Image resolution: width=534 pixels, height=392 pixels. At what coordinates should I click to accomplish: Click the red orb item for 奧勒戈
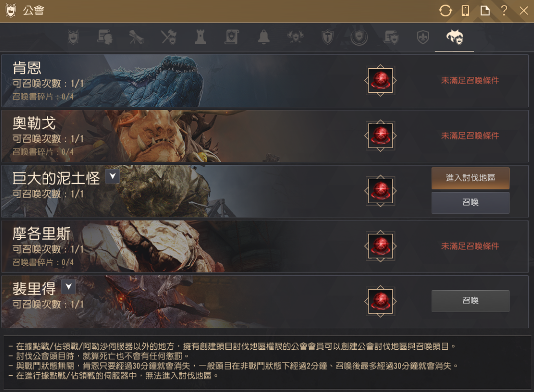click(x=381, y=136)
